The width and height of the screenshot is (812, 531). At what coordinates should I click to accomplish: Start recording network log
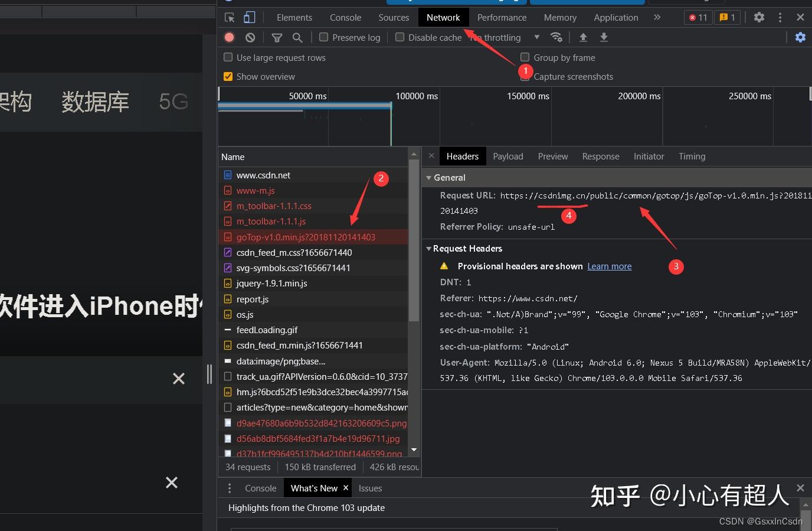click(x=229, y=37)
